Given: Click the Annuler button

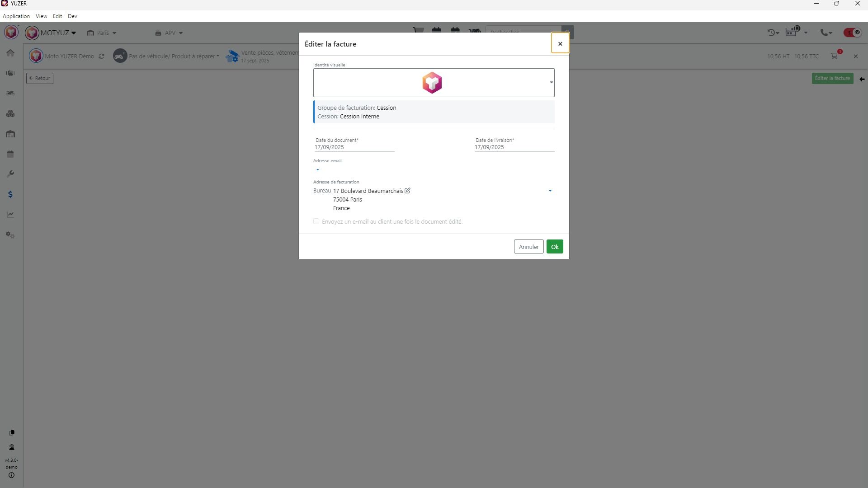Looking at the screenshot, I should (528, 247).
